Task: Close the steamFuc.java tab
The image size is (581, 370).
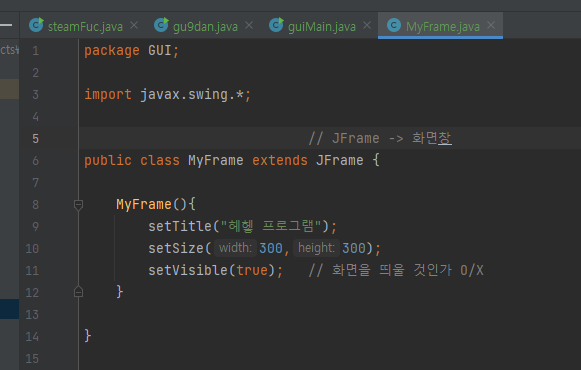Action: click(x=134, y=26)
